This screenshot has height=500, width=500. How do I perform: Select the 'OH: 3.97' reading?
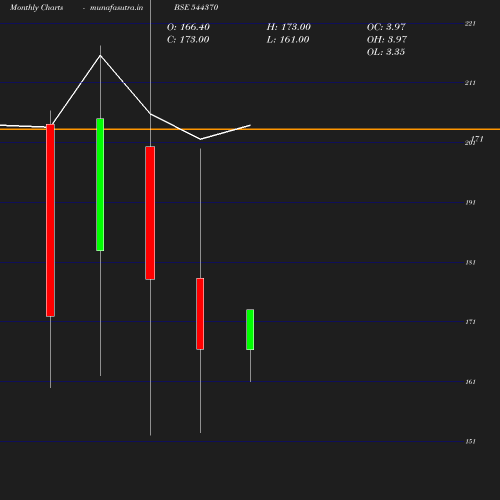[x=387, y=40]
